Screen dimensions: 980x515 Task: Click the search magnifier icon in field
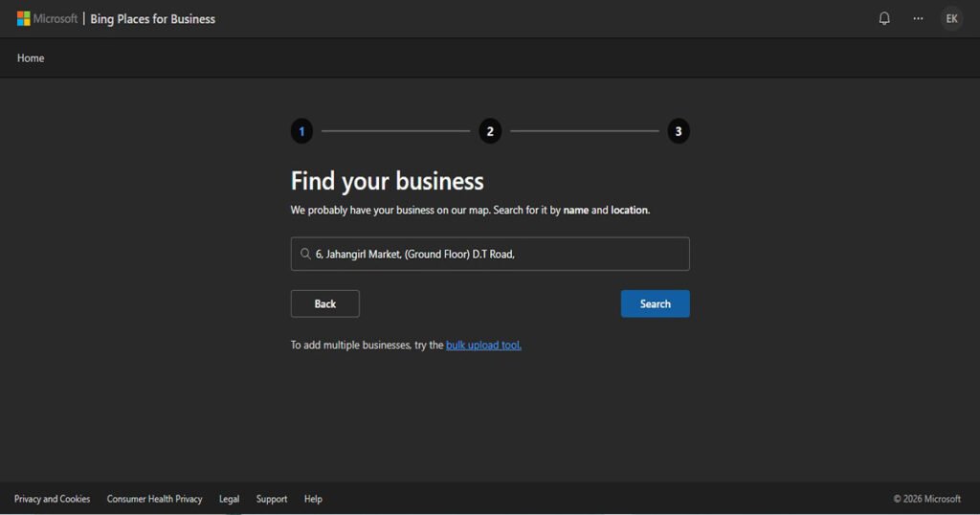[305, 254]
